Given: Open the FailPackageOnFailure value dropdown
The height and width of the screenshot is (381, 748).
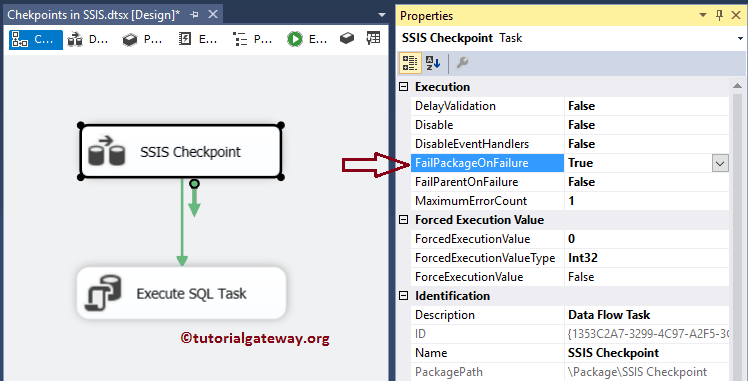Looking at the screenshot, I should click(720, 163).
